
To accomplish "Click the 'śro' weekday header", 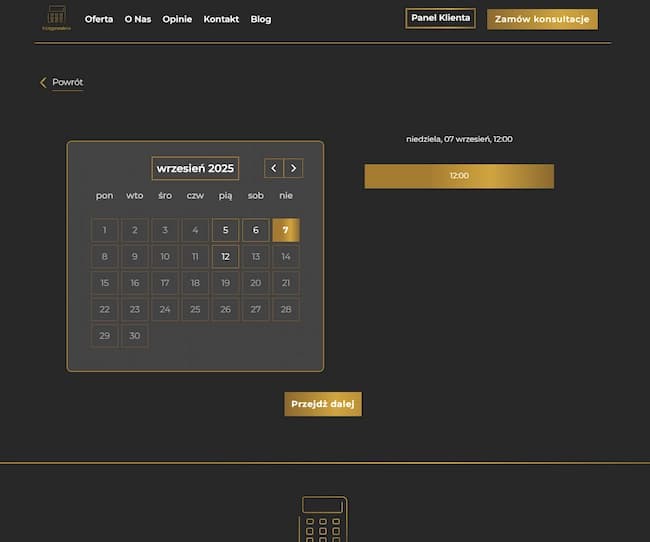I will pos(165,196).
